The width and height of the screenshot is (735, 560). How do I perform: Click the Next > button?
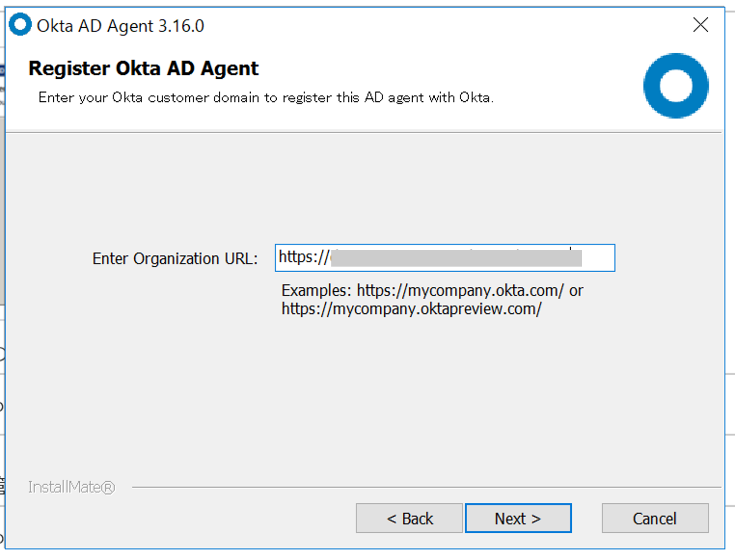pos(518,518)
